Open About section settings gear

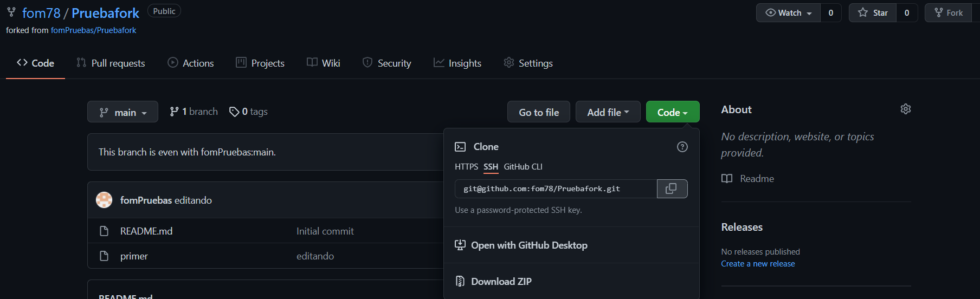(906, 109)
